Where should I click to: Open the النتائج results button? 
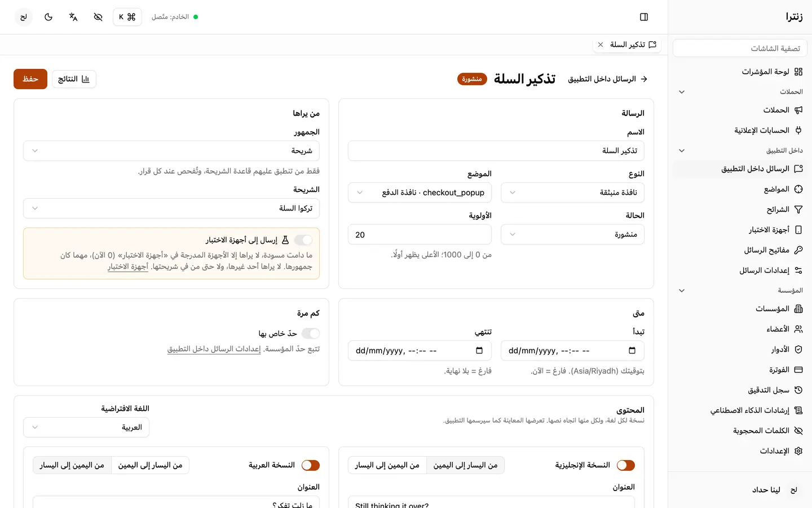[74, 79]
